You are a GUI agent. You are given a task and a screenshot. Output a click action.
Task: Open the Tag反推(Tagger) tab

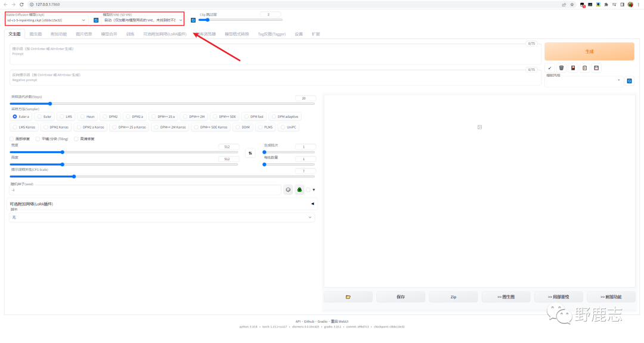pyautogui.click(x=271, y=34)
